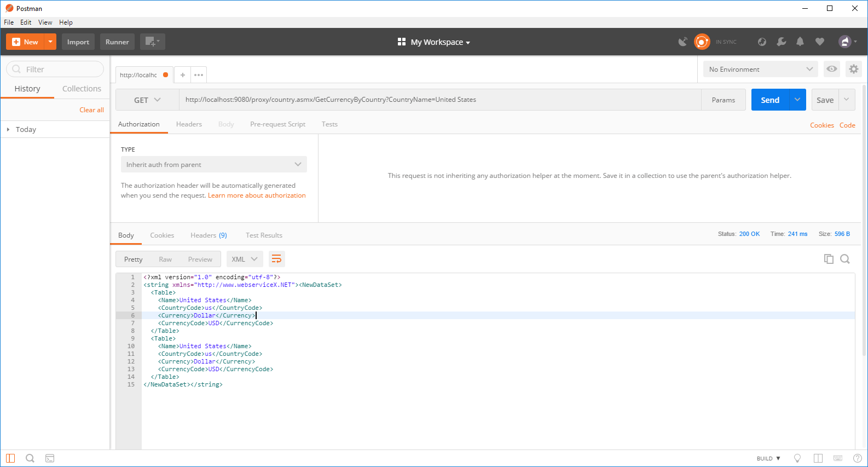Viewport: 868px width, 467px height.
Task: Click the Import button
Action: (x=78, y=42)
